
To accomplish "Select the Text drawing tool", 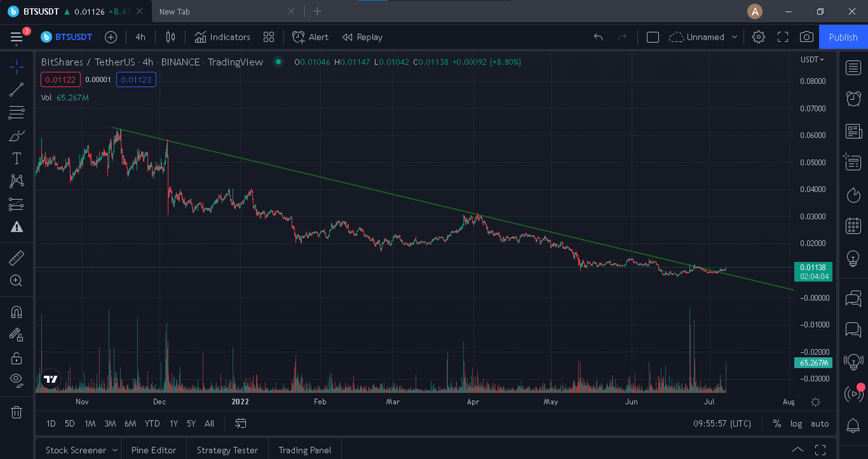I will coord(16,158).
